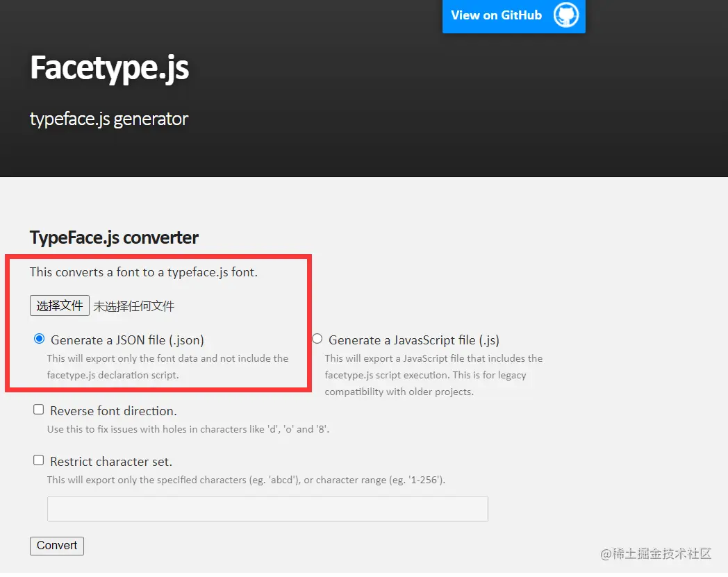This screenshot has height=577, width=728.
Task: Click the 稀土掘金技术社区 watermark text
Action: [x=656, y=553]
